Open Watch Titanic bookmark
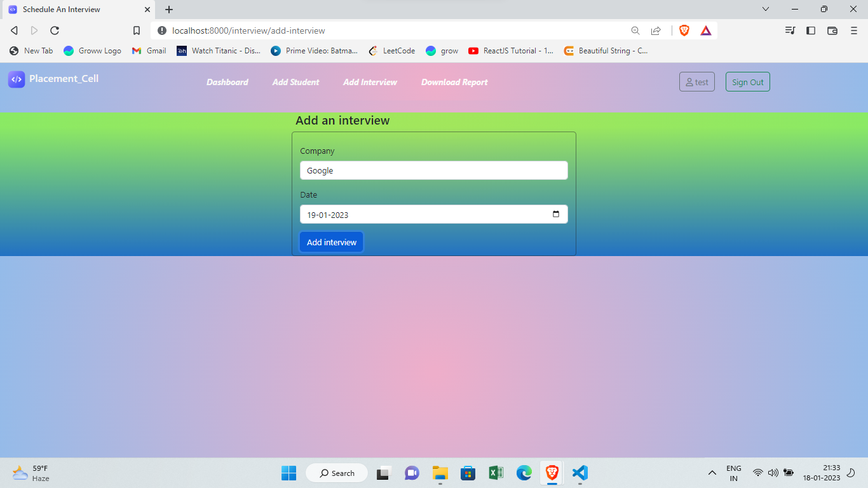Screen dimensions: 868x488 pyautogui.click(x=219, y=51)
